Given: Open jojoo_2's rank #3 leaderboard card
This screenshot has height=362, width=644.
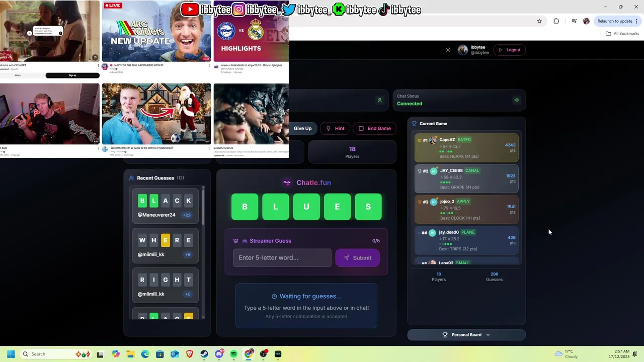Looking at the screenshot, I should point(466,210).
